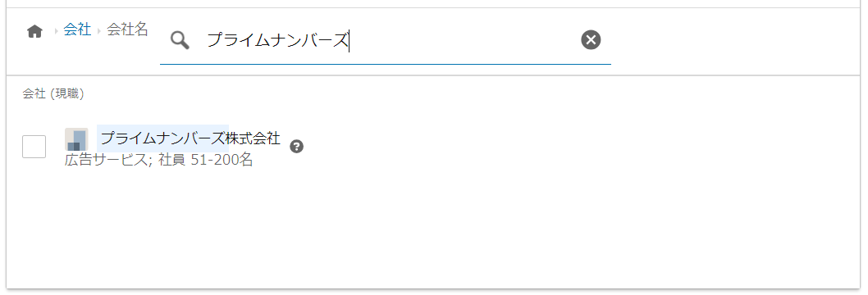Click the highlighted プライムナンバーズ match text
The width and height of the screenshot is (868, 295).
(164, 138)
